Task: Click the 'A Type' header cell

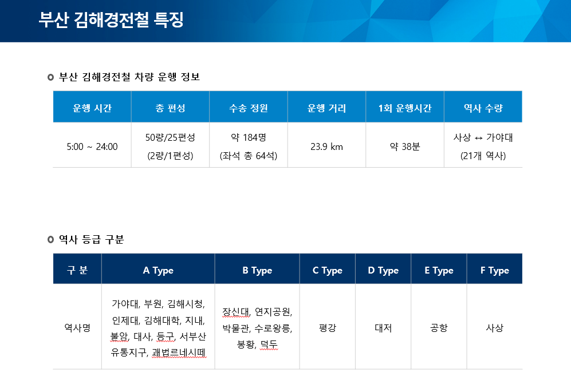Action: point(158,268)
